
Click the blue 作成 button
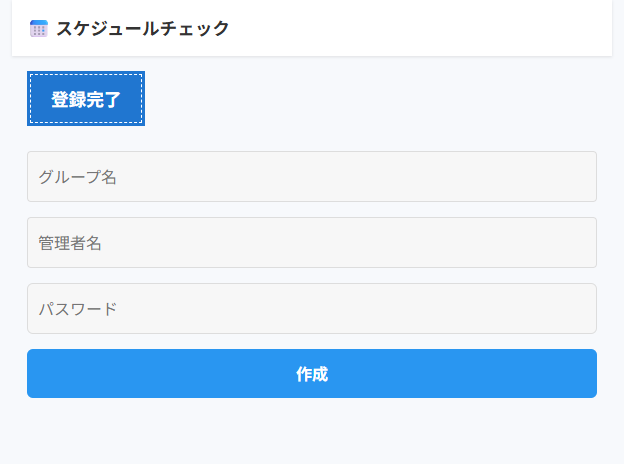pos(311,374)
